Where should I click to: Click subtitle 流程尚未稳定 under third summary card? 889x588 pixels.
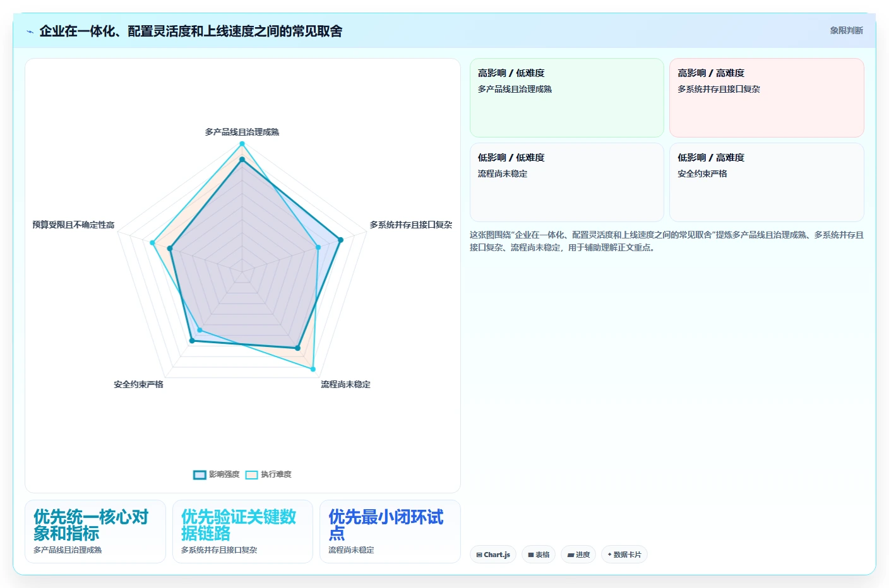click(x=351, y=550)
